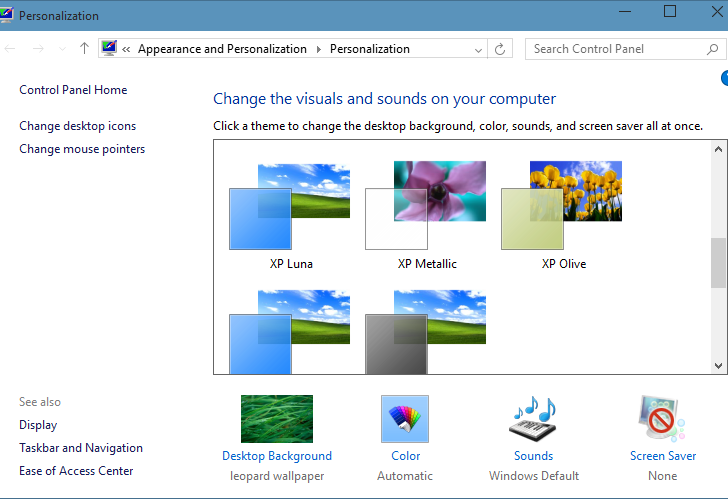Click the search magnifier icon
The width and height of the screenshot is (728, 499).
(713, 49)
